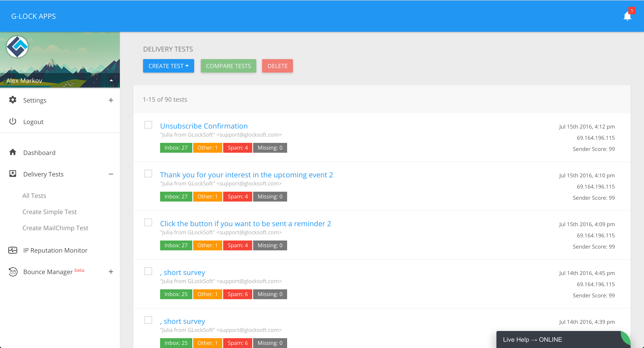Open All Tests menu item
644x348 pixels.
pos(34,195)
